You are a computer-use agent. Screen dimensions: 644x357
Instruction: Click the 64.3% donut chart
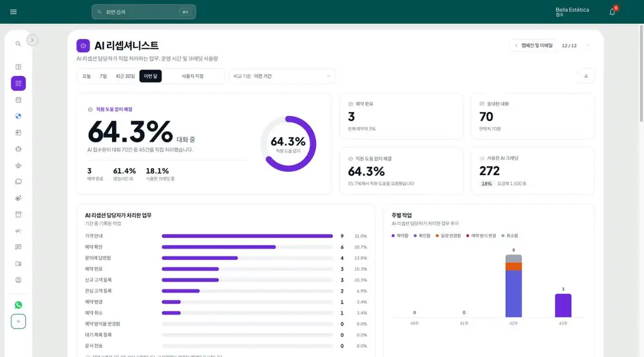(289, 144)
